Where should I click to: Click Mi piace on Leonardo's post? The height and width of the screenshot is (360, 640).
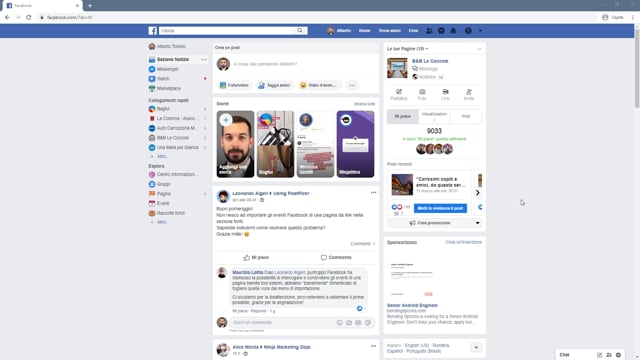pos(256,258)
